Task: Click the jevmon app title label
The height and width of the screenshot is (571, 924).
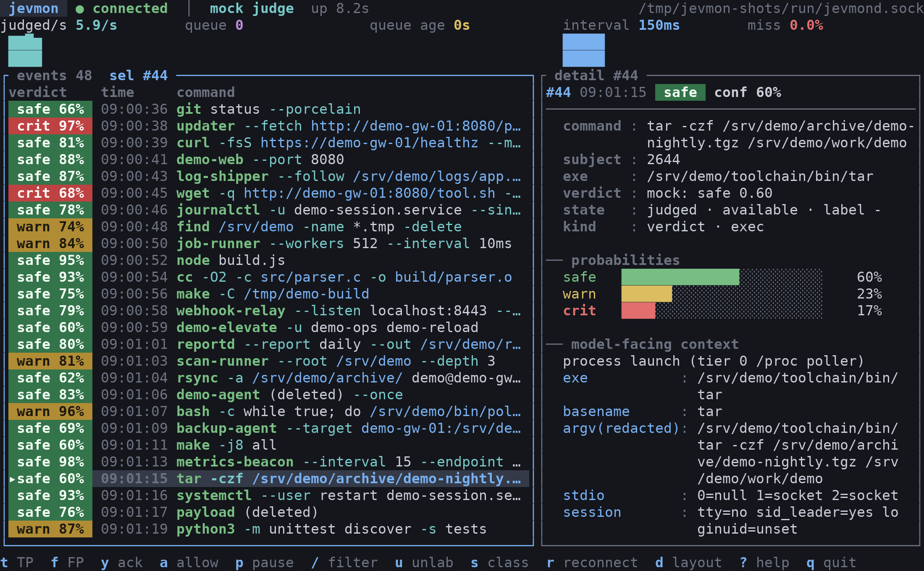Action: pyautogui.click(x=34, y=8)
